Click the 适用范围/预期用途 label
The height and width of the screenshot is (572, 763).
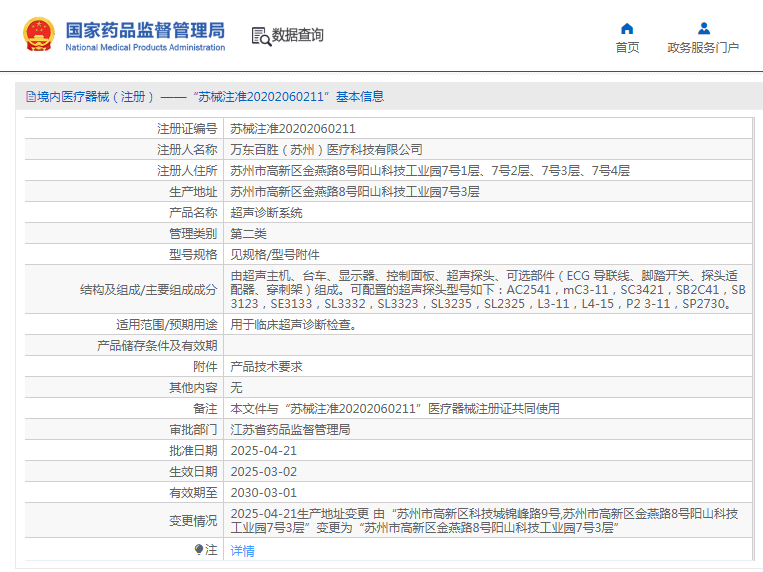tap(166, 325)
